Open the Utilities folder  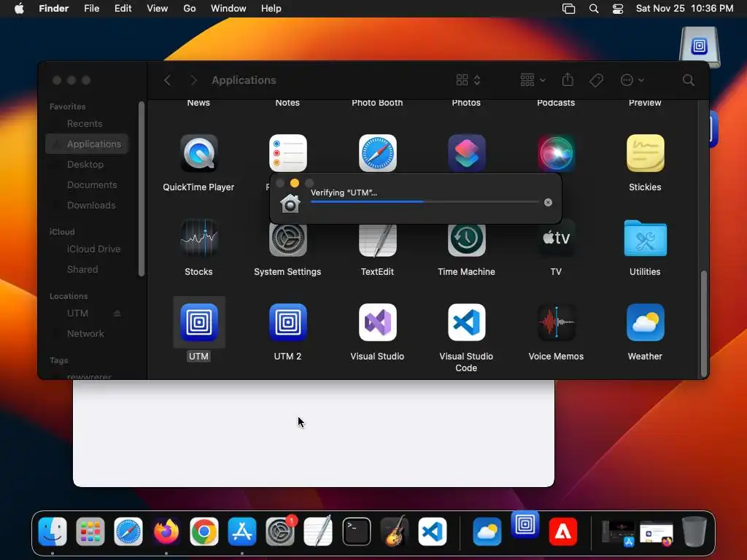point(645,238)
